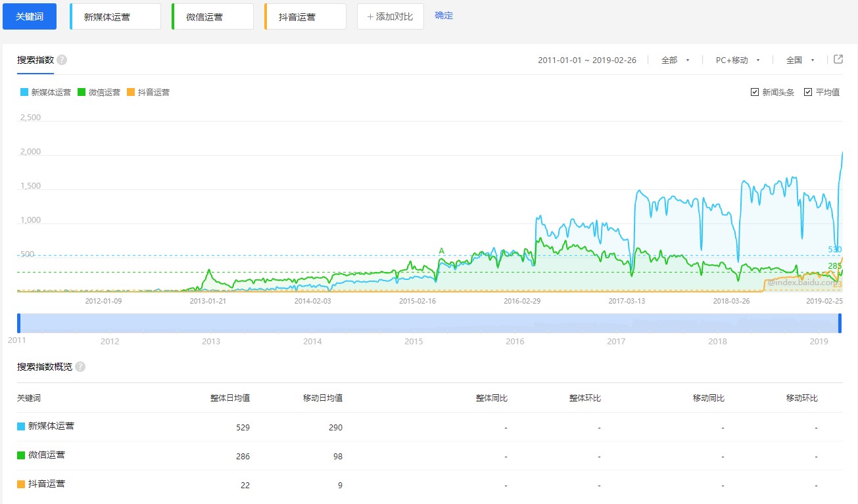Click the 搜索指数 tab title
This screenshot has width=858, height=504.
tap(36, 60)
